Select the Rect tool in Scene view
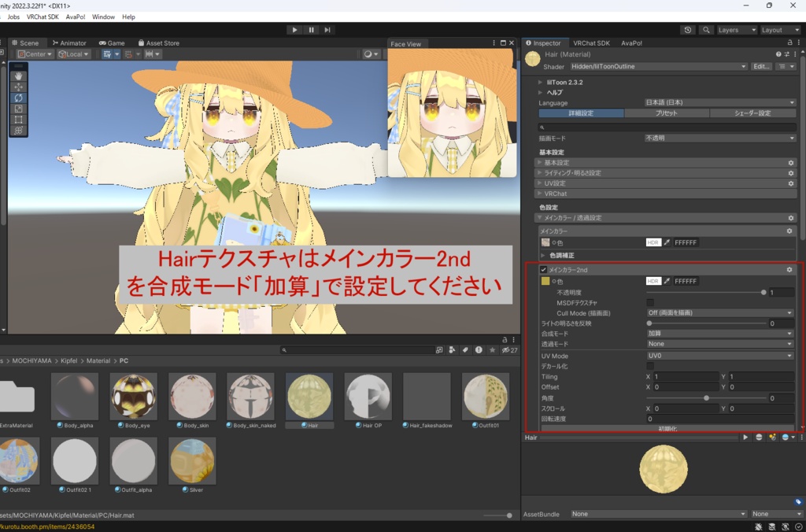Image resolution: width=806 pixels, height=532 pixels. (19, 120)
